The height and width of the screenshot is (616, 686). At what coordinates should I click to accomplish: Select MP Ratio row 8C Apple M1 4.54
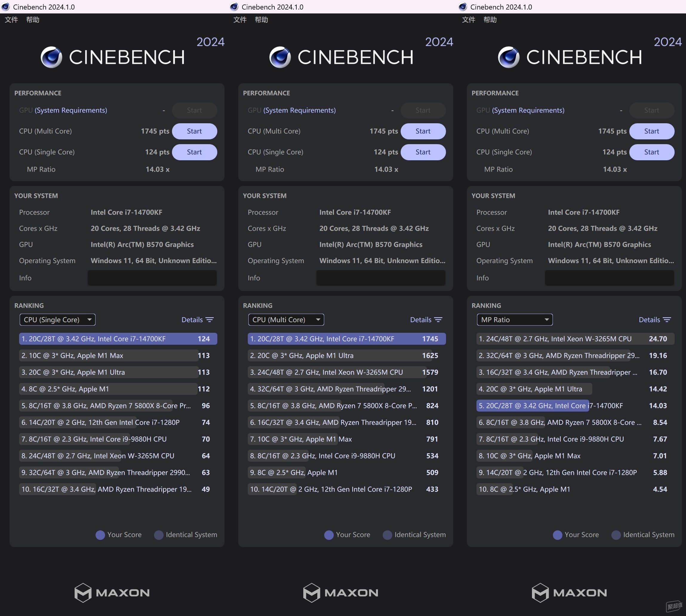click(x=575, y=489)
